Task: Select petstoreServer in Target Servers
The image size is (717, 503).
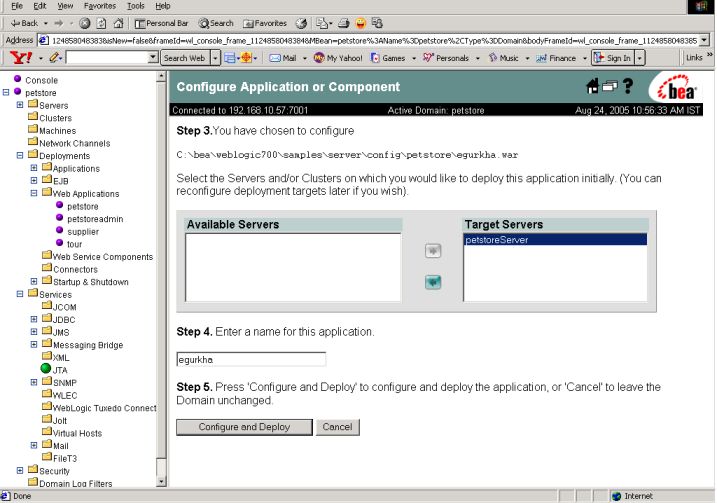Action: pos(555,240)
